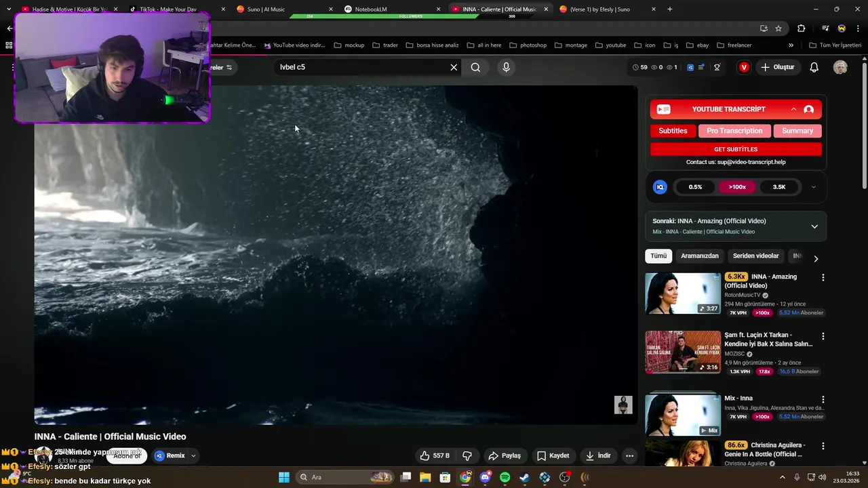Open Discord from the taskbar
Viewport: 868px width, 488px height.
pos(485,477)
